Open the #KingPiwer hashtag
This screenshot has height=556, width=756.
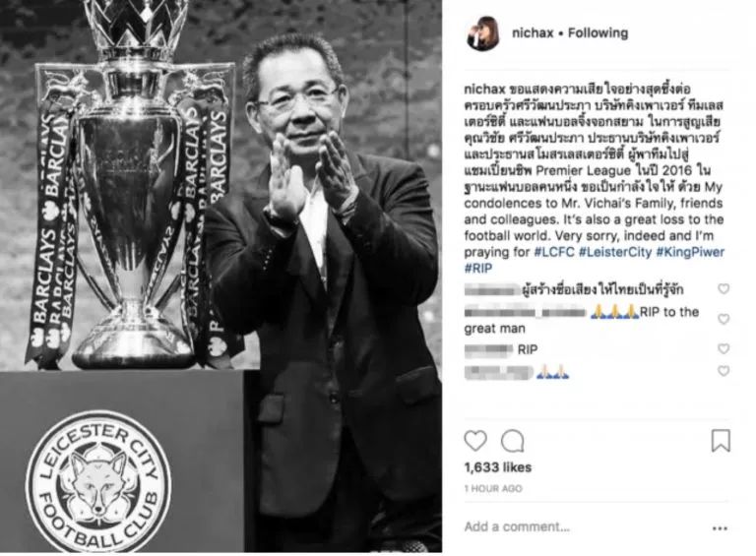point(690,252)
